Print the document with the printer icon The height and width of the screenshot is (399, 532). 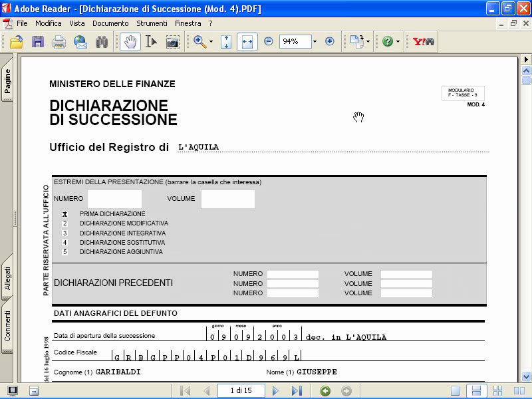[x=59, y=42]
